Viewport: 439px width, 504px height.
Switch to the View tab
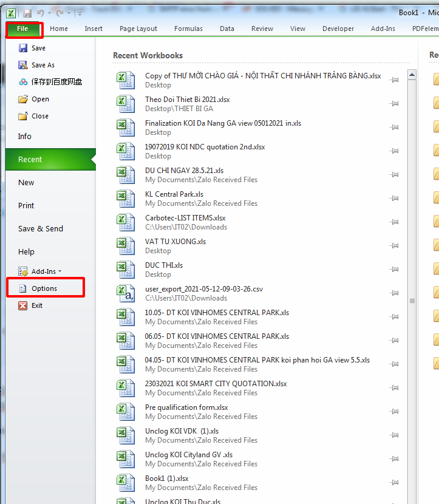click(x=298, y=29)
